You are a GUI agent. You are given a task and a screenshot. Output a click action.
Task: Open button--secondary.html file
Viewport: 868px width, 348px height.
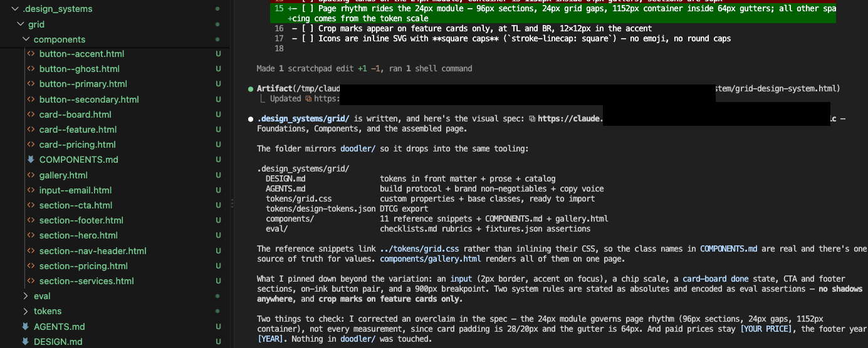pyautogui.click(x=89, y=100)
